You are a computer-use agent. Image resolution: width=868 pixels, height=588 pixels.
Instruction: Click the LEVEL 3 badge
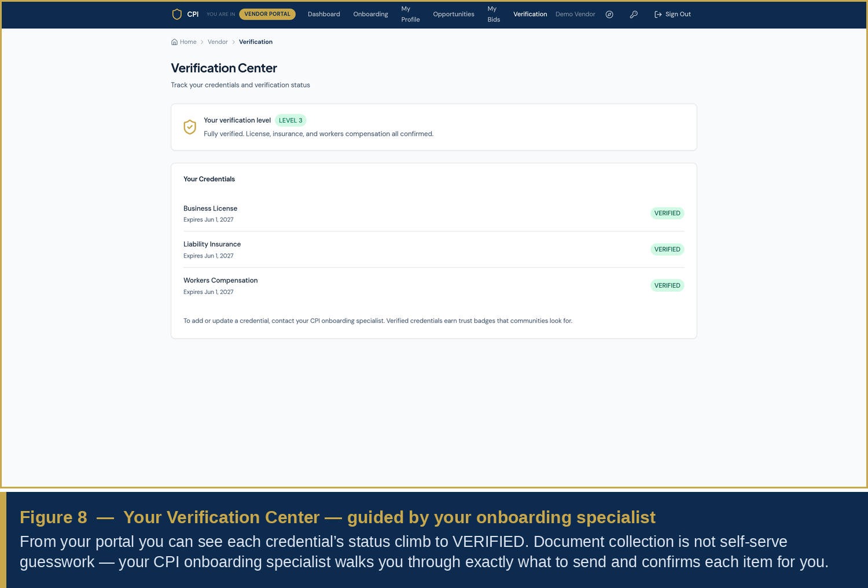coord(290,120)
